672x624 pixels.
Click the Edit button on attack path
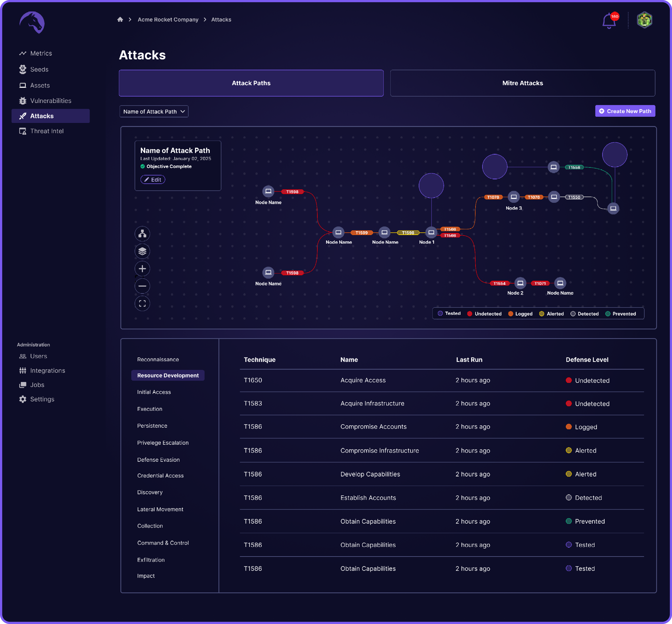coord(153,180)
